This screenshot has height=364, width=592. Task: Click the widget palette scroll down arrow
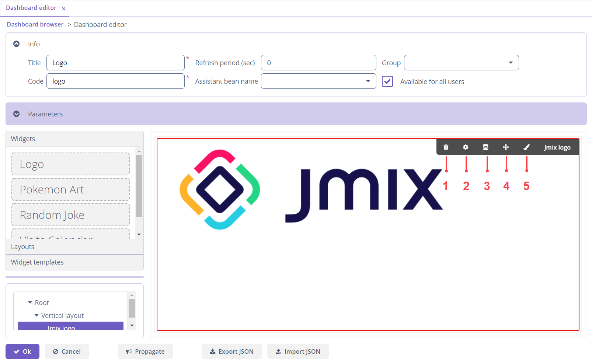(139, 234)
